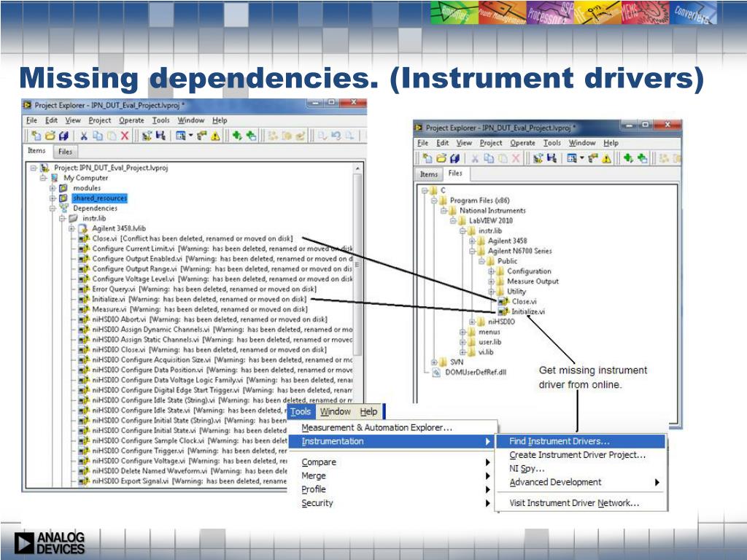Click first green arrow icon in right toolbar
Viewport: 747px width, 560px height.
coord(628,158)
